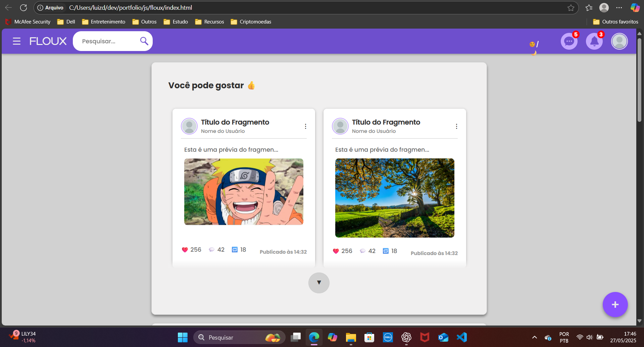Image resolution: width=644 pixels, height=347 pixels.
Task: Open the chat messages icon with 5 badge
Action: (x=569, y=42)
